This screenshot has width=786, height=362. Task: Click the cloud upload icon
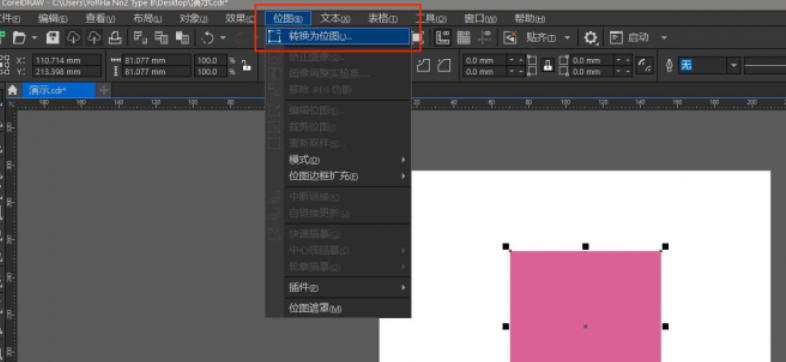[94, 38]
